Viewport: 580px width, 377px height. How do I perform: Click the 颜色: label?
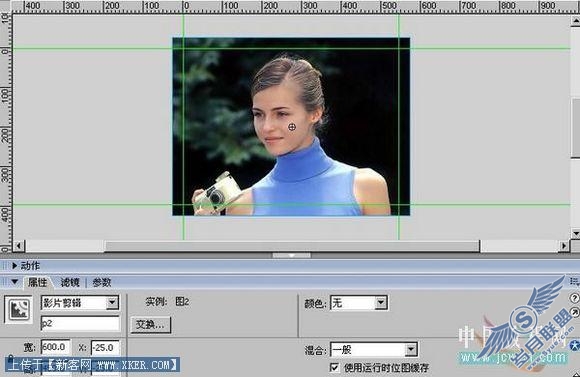coord(316,303)
